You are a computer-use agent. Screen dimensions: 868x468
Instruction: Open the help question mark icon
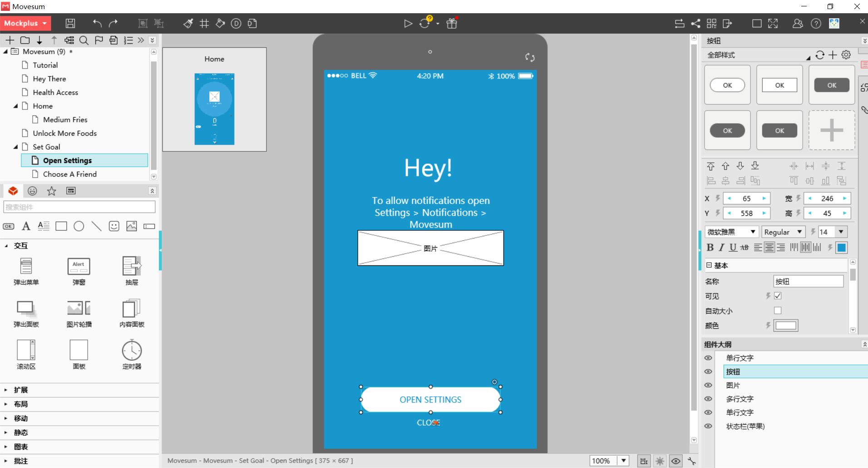pyautogui.click(x=816, y=24)
